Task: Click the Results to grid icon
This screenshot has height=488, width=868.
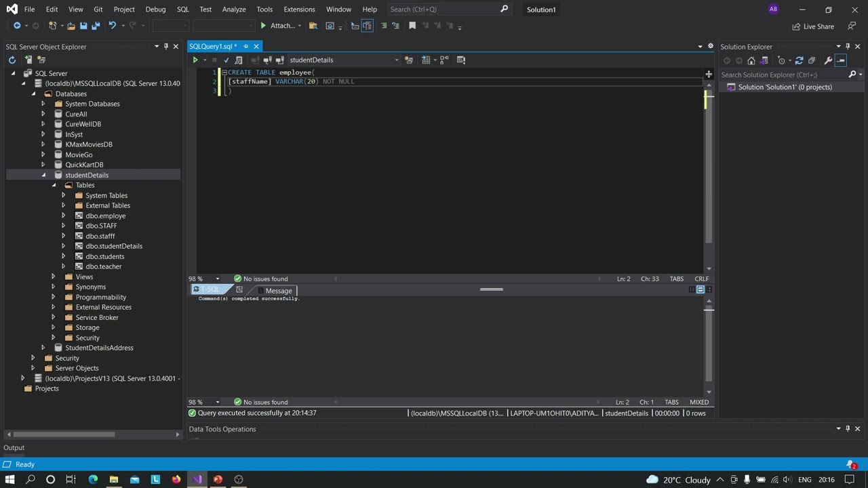Action: click(x=426, y=60)
